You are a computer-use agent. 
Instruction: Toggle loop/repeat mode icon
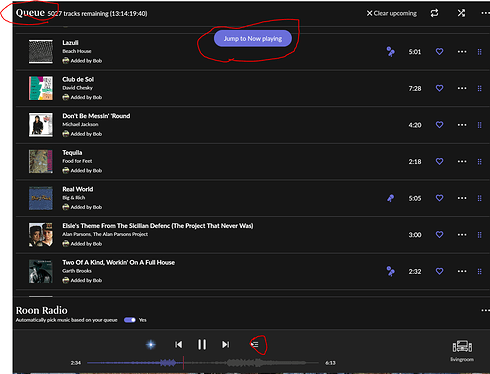pos(434,13)
